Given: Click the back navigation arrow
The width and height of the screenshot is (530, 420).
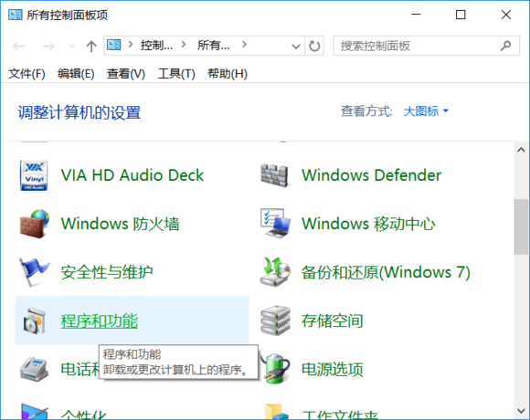Looking at the screenshot, I should pos(19,47).
